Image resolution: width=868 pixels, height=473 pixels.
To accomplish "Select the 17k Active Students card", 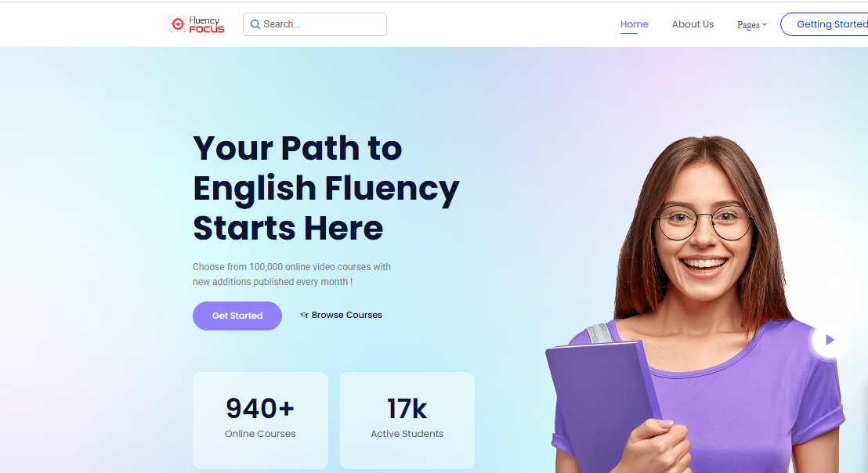I will pyautogui.click(x=407, y=421).
